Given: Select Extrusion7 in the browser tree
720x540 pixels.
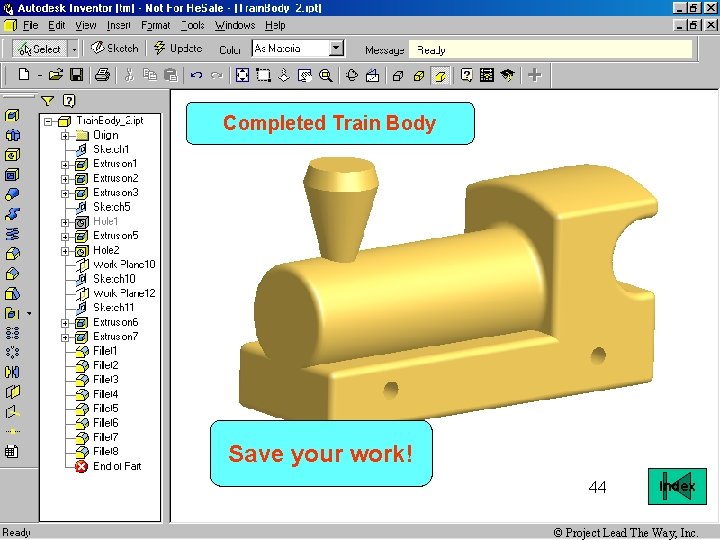Looking at the screenshot, I should pos(107,337).
